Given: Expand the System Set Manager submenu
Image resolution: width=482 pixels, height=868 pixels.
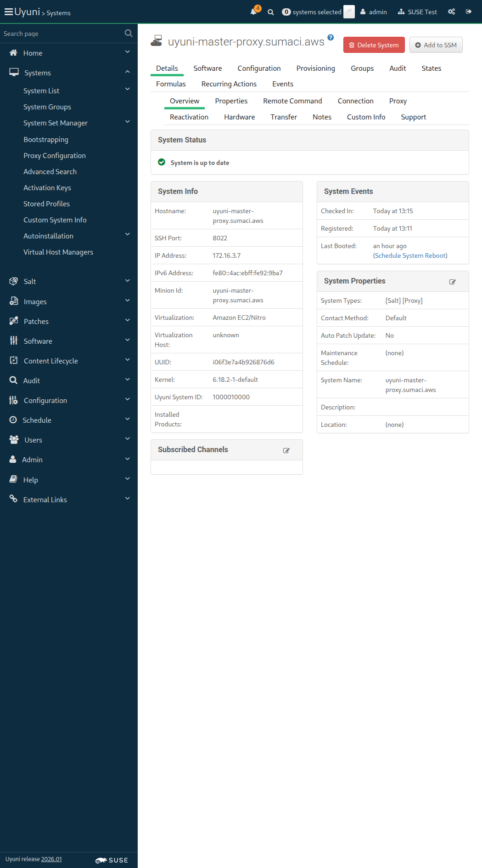Looking at the screenshot, I should click(x=127, y=122).
